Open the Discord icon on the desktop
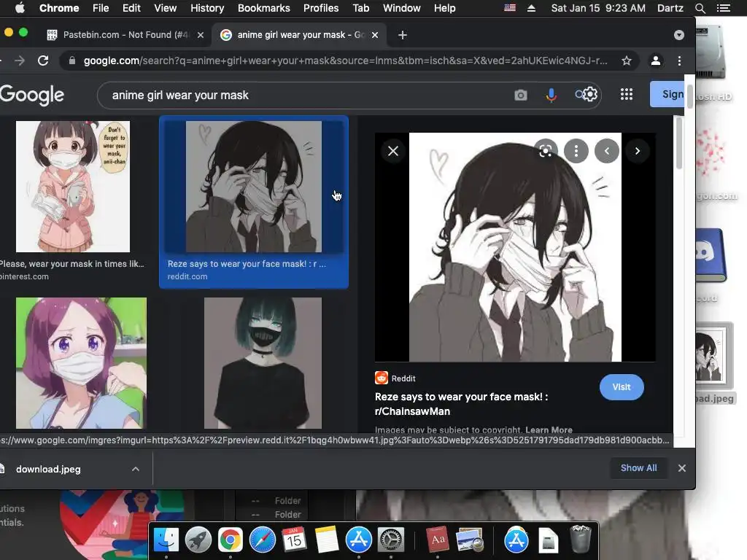The image size is (747, 560). pyautogui.click(x=711, y=254)
